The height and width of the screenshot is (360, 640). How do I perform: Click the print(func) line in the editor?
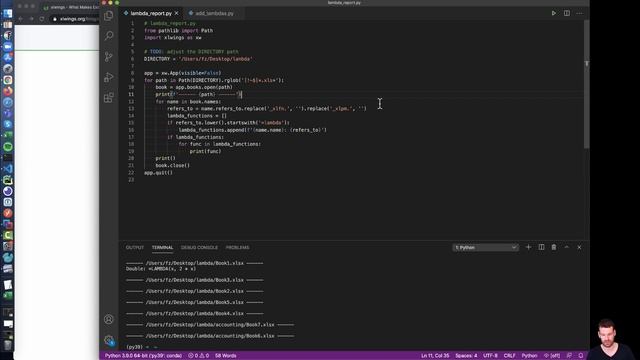(x=205, y=151)
